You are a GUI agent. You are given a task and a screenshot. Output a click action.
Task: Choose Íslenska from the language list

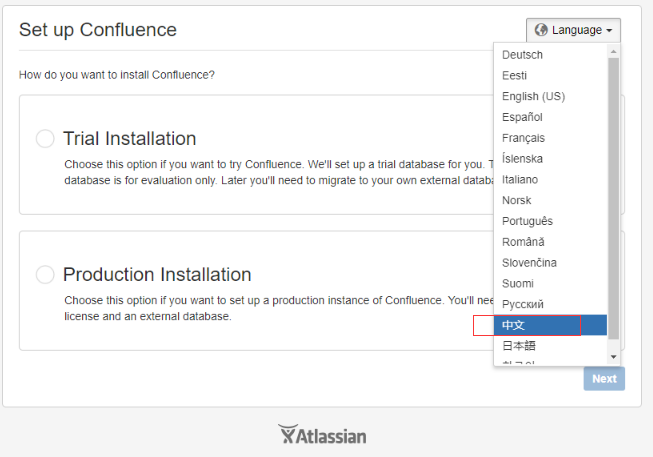tap(550, 159)
